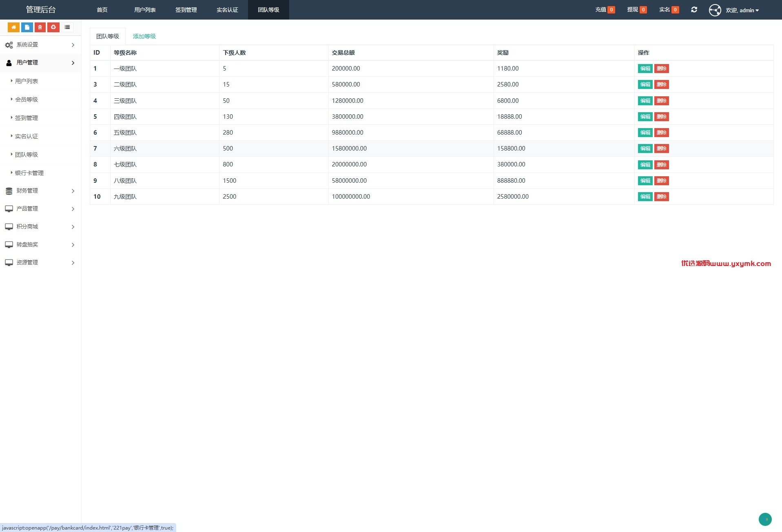Image resolution: width=782 pixels, height=532 pixels.
Task: Edit the 四级团队 row
Action: coord(645,117)
